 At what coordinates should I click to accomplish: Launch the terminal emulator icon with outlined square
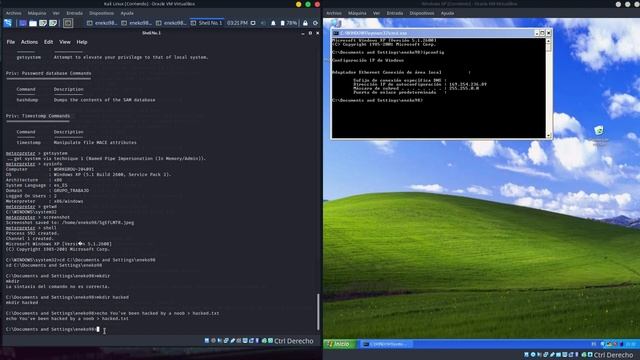pyautogui.click(x=68, y=23)
